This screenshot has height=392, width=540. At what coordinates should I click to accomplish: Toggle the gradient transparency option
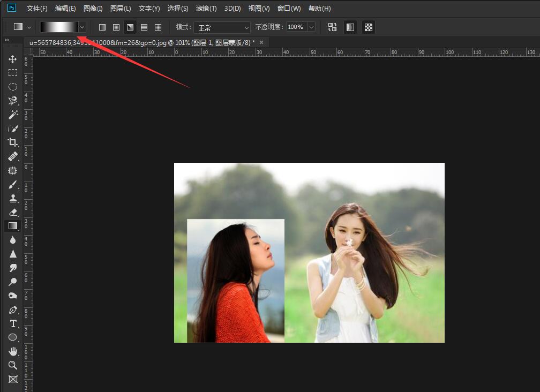click(x=369, y=27)
